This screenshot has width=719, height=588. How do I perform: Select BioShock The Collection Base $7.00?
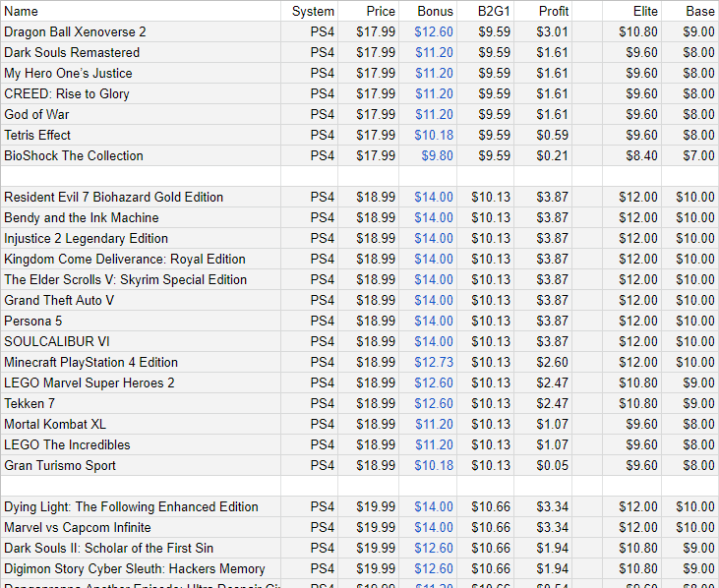point(689,155)
